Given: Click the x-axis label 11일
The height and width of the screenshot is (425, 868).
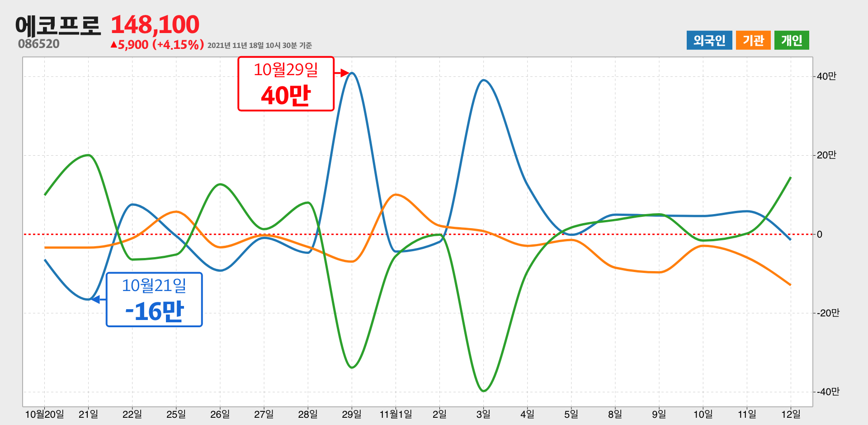Looking at the screenshot, I should pyautogui.click(x=747, y=414).
